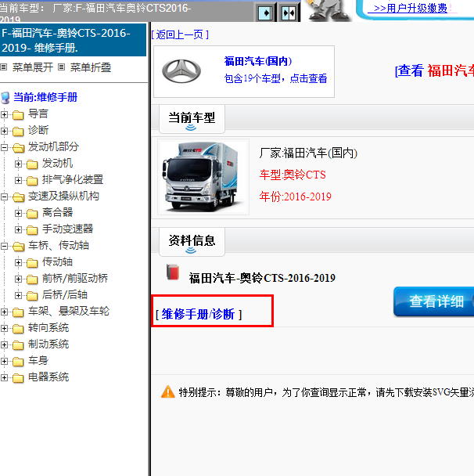This screenshot has height=476, width=474.
Task: Expand the 制动系统 tree node
Action: (4, 344)
